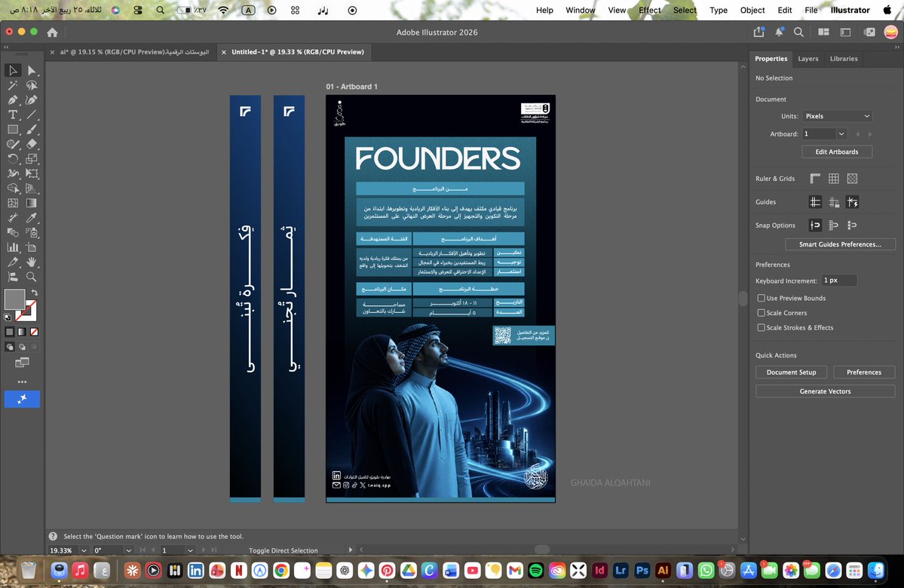This screenshot has height=588, width=904.
Task: Select the Type tool
Action: 13,115
